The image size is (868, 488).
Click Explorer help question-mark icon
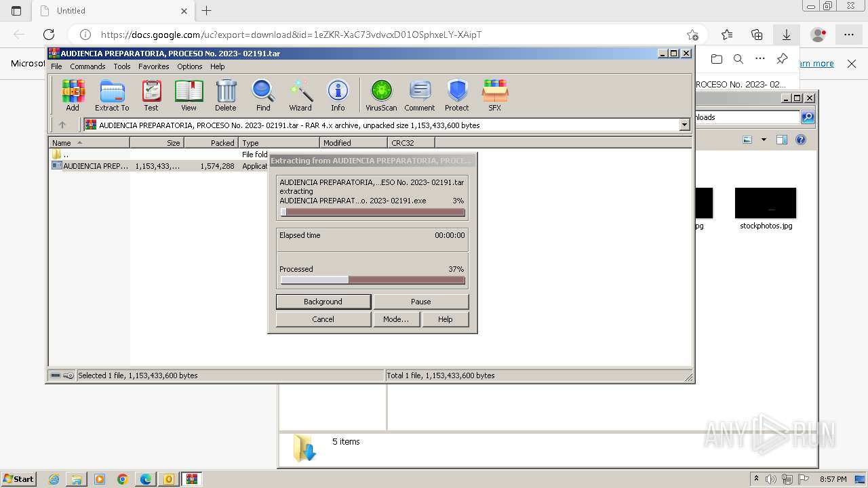(x=801, y=140)
